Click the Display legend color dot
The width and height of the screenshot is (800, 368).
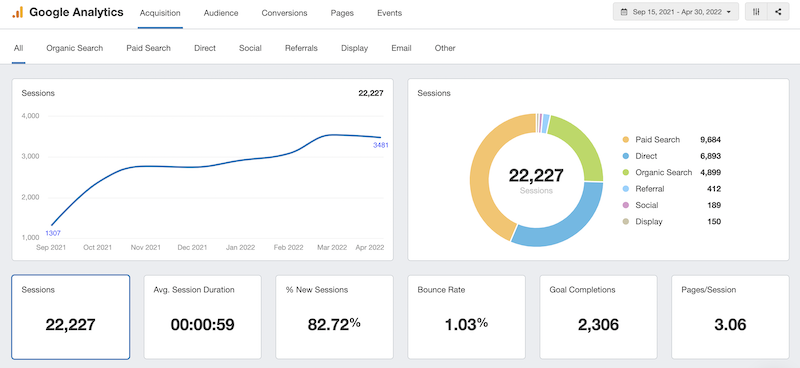(x=626, y=222)
